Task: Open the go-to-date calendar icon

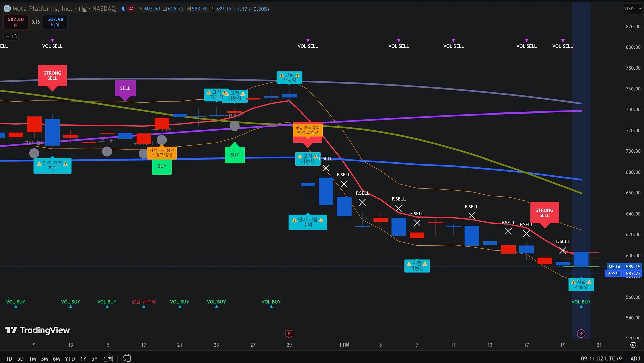Action: click(x=127, y=358)
